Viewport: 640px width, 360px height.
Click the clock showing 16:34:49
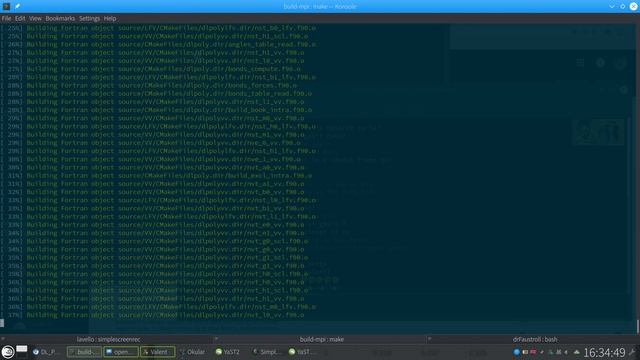(604, 352)
